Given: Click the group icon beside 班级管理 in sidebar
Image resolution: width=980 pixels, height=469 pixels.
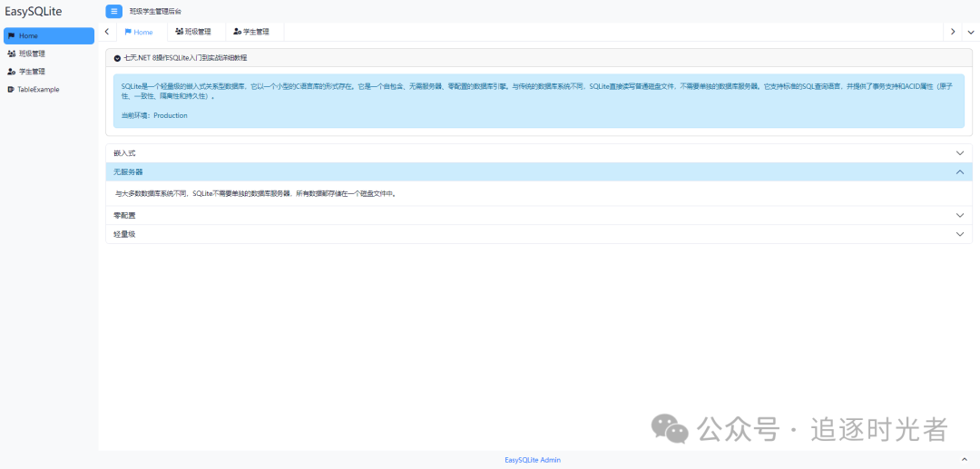Looking at the screenshot, I should click(11, 54).
